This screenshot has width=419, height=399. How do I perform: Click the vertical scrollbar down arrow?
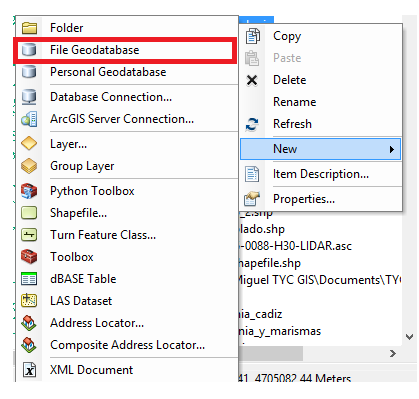coord(410,337)
